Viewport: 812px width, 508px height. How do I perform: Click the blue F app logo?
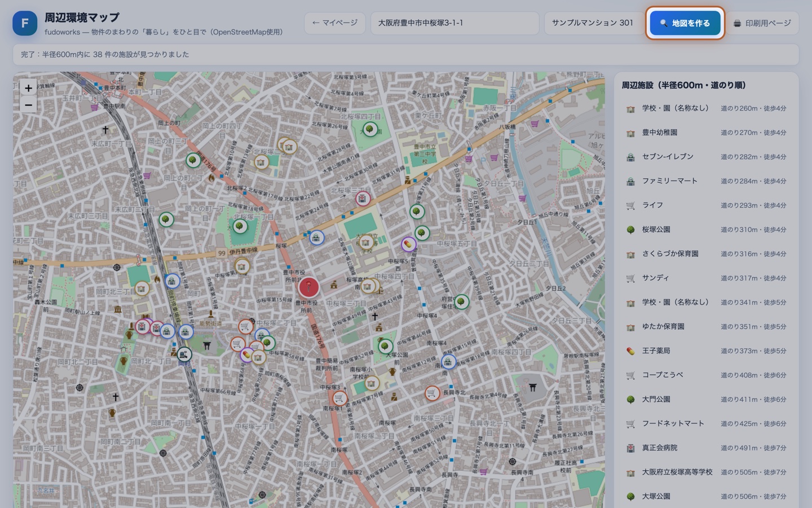coord(25,23)
